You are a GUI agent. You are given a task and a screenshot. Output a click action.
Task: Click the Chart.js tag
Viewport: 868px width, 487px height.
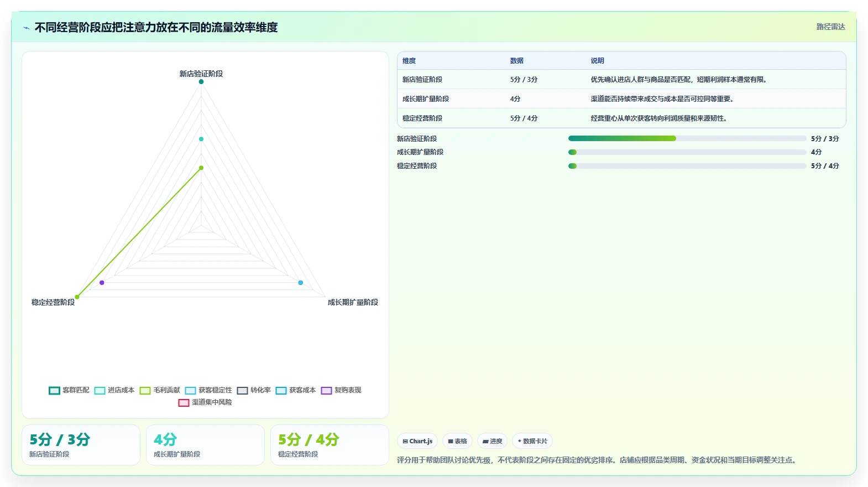coord(417,441)
